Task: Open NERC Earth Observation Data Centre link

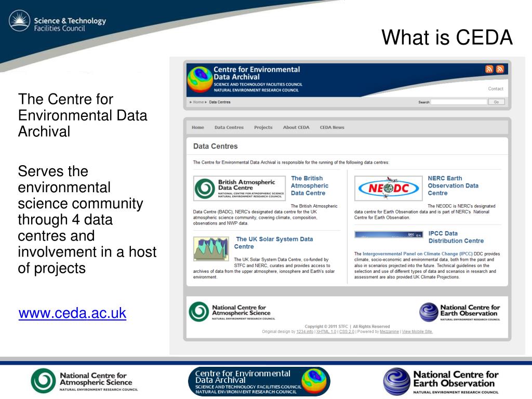Action: click(453, 185)
